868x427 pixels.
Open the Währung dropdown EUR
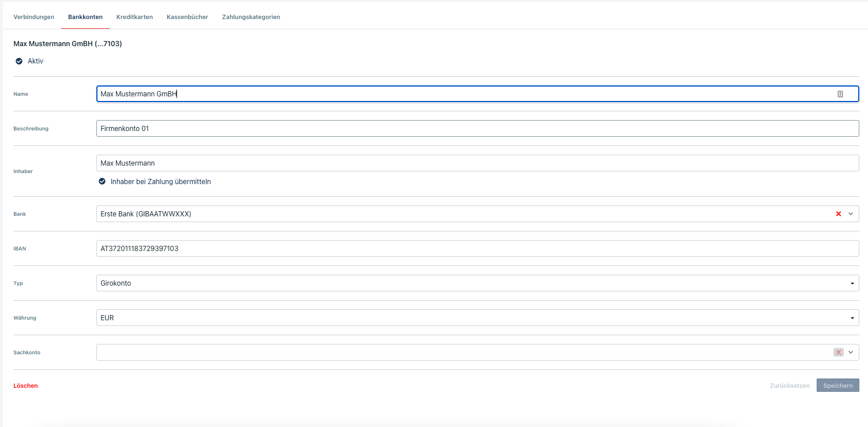(x=477, y=318)
